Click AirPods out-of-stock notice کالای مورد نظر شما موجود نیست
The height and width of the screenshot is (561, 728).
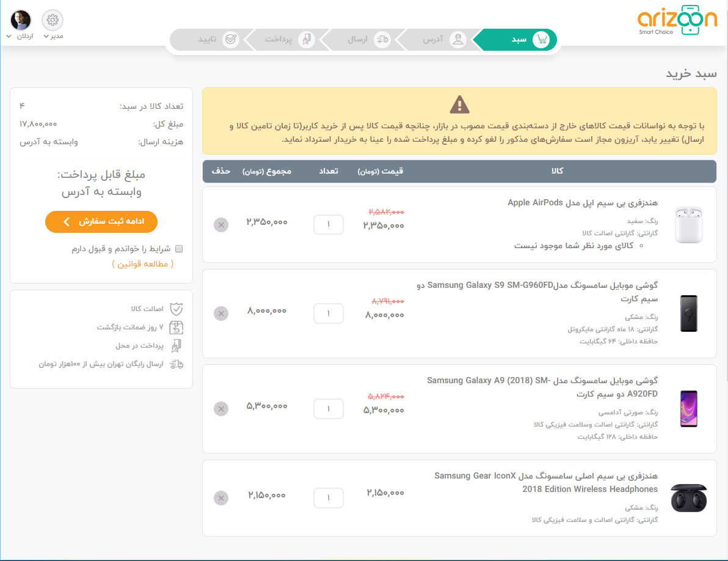pyautogui.click(x=573, y=246)
